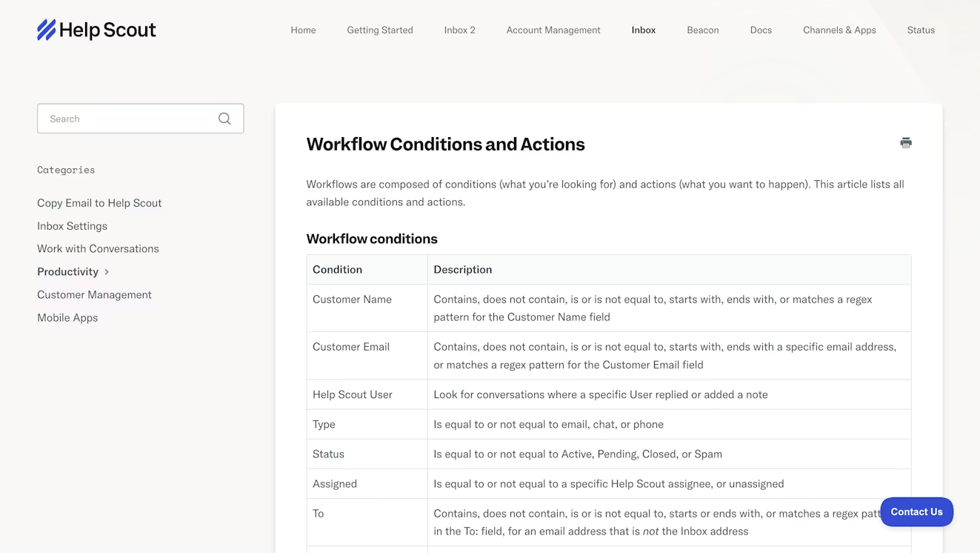
Task: Open the Customer Management category
Action: (x=94, y=295)
